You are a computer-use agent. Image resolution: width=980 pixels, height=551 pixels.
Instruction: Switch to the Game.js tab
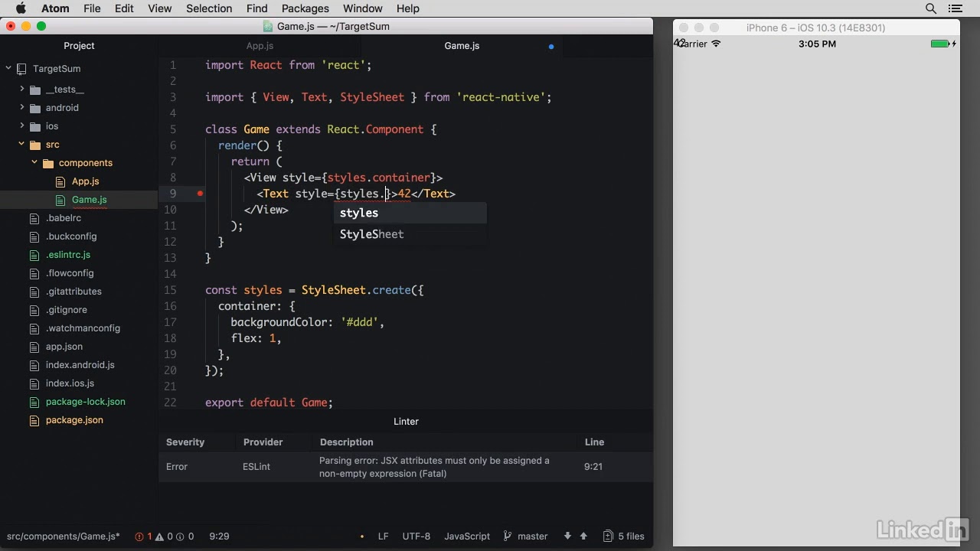(462, 46)
